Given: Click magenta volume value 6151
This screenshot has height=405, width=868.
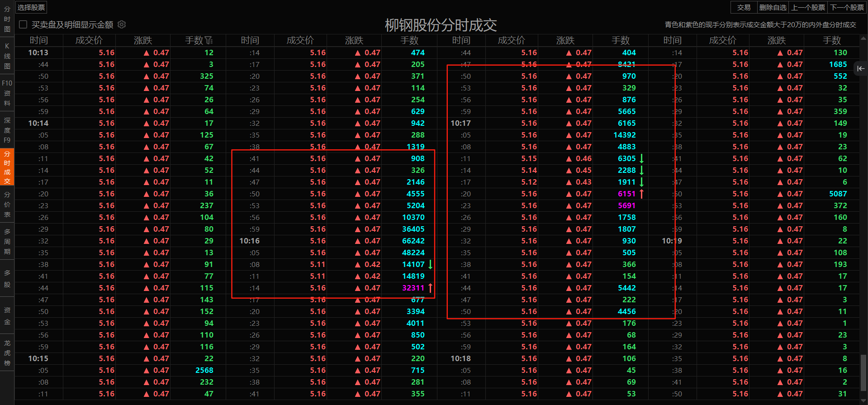Looking at the screenshot, I should point(626,194).
